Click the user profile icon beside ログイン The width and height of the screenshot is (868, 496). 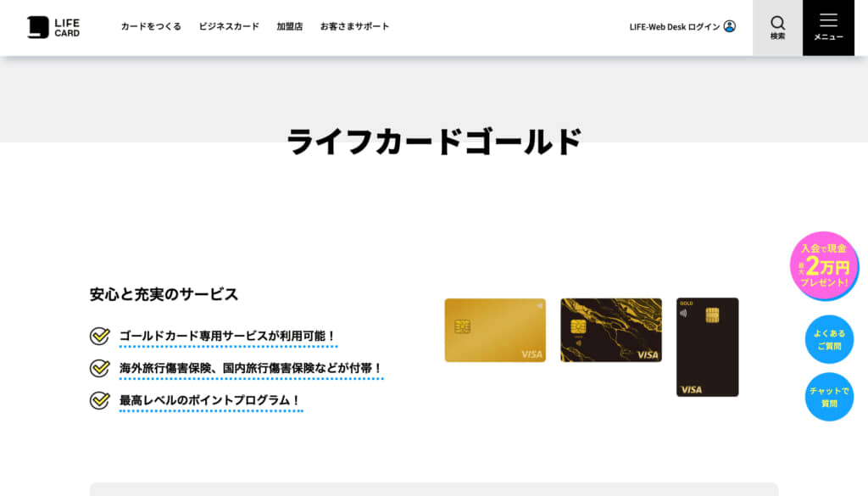[730, 26]
